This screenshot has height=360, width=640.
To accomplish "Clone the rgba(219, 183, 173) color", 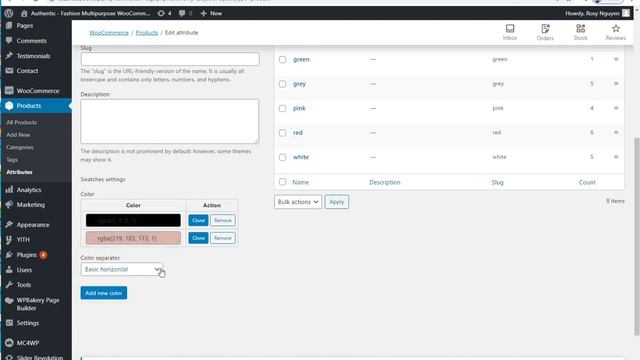I will tap(198, 238).
